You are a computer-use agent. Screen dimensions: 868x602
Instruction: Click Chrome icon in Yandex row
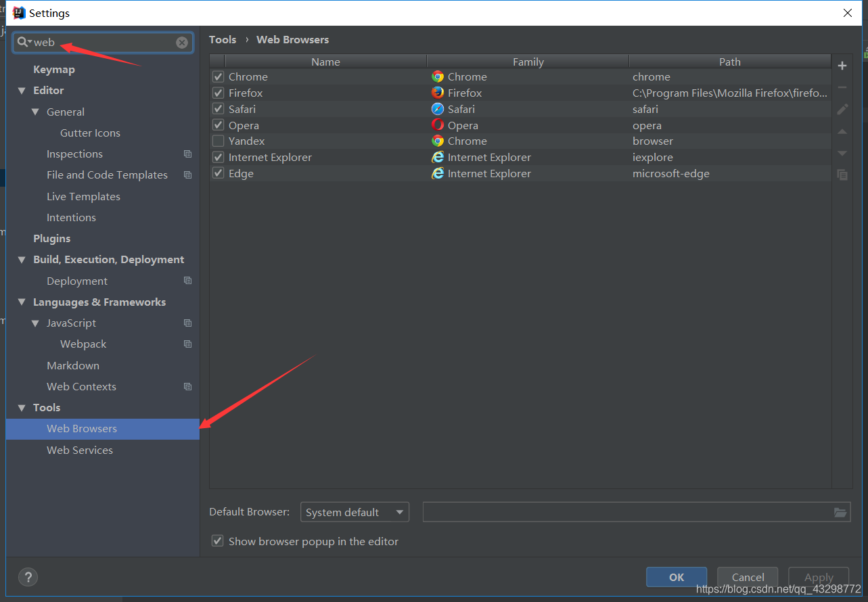coord(438,141)
